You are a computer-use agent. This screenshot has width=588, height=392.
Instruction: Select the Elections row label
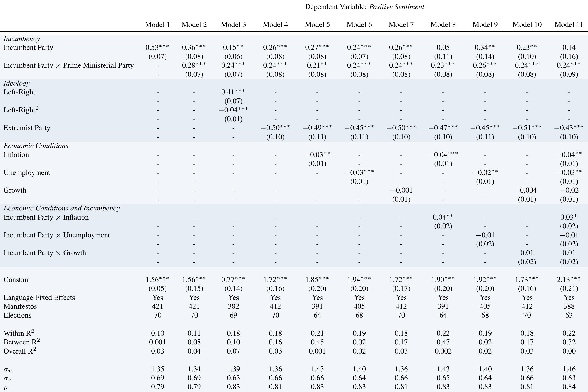click(17, 315)
